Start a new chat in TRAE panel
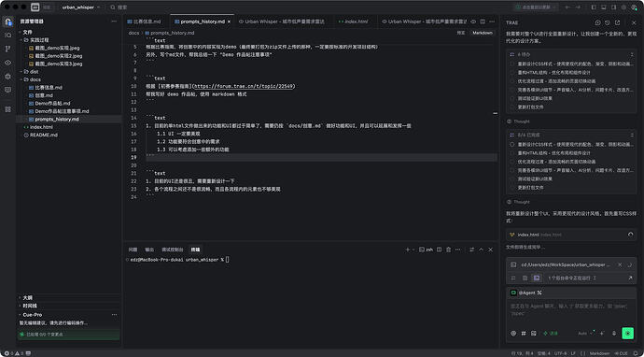 (598, 22)
